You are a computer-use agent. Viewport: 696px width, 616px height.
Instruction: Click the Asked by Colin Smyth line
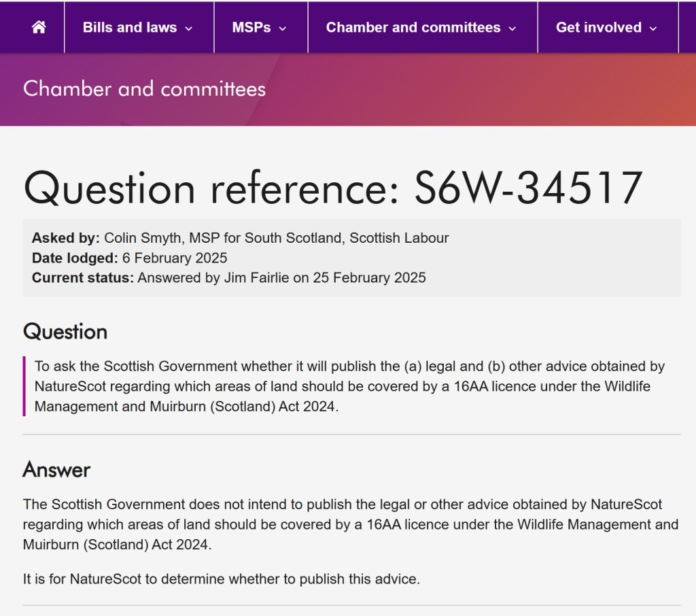[240, 238]
